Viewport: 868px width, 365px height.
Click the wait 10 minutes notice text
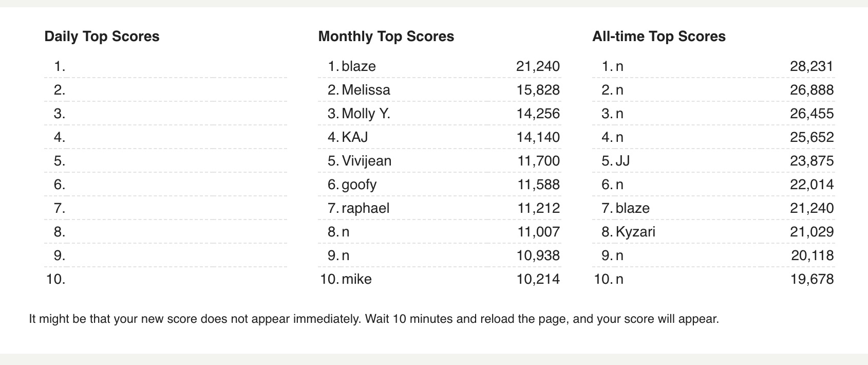pos(374,319)
